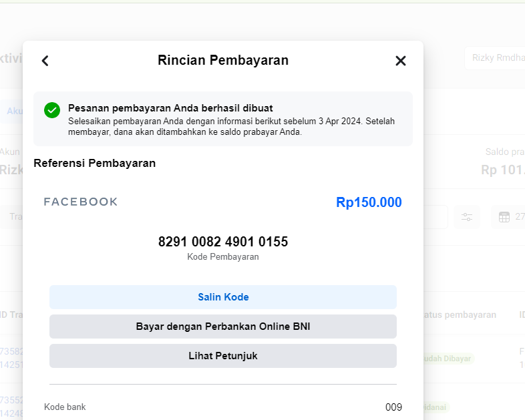
Task: Click the Referensi Pembayaran heading
Action: 94,163
